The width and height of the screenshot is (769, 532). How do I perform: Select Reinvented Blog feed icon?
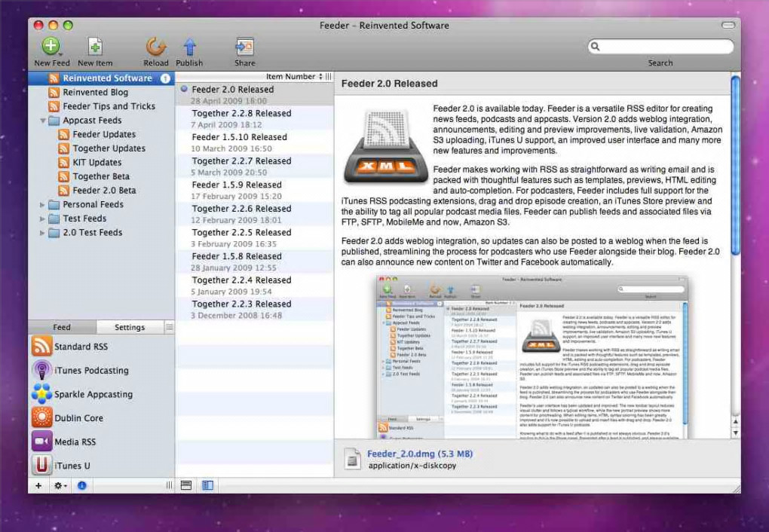[x=54, y=92]
